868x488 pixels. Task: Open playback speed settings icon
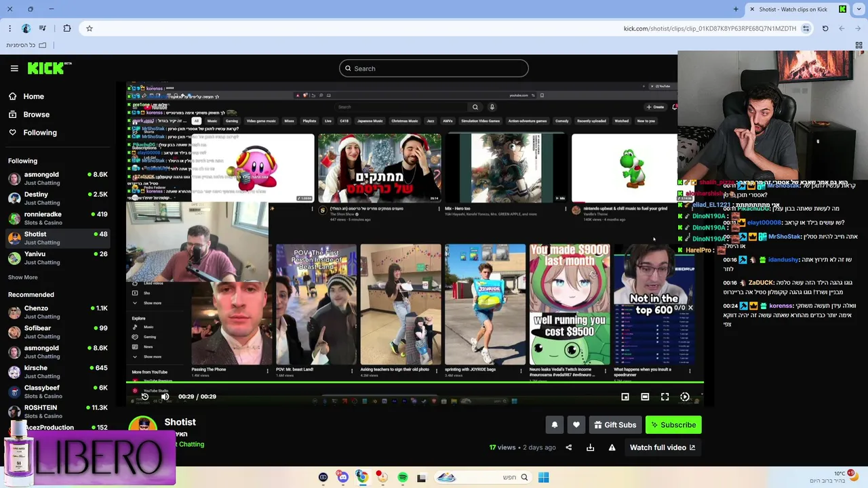[685, 396]
